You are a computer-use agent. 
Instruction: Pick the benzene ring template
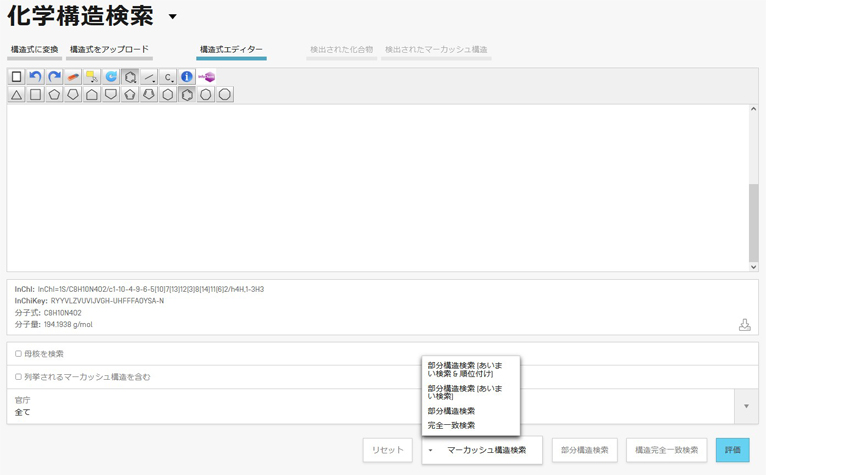(187, 95)
